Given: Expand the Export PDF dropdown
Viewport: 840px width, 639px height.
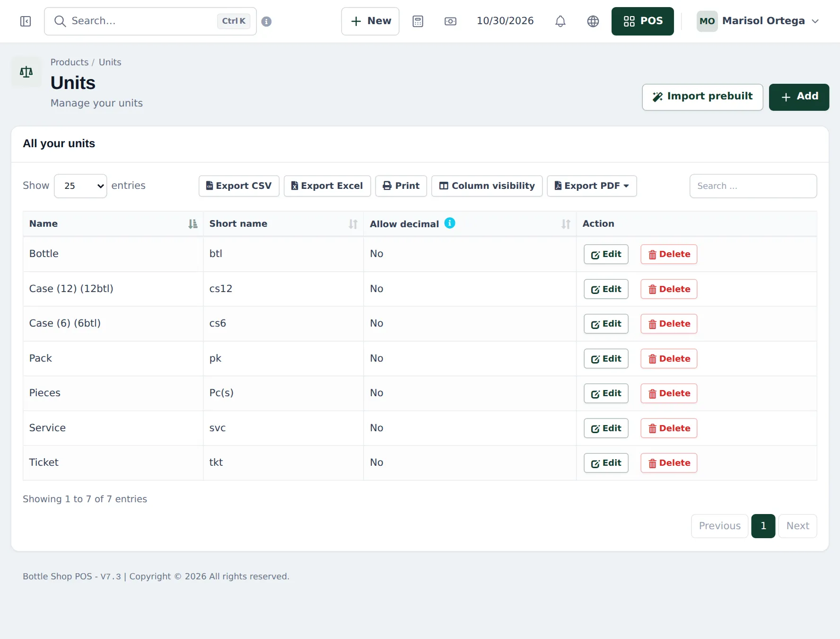Looking at the screenshot, I should (592, 186).
